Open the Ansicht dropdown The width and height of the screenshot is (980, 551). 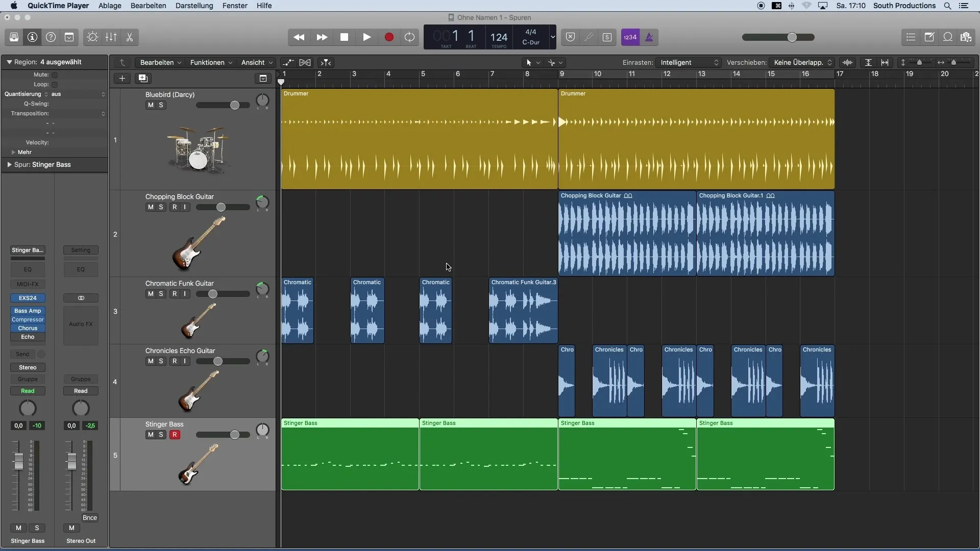click(257, 62)
